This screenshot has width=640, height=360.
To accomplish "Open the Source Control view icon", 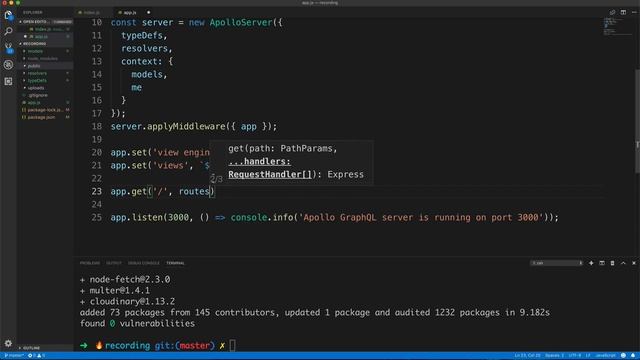I will (x=8, y=48).
